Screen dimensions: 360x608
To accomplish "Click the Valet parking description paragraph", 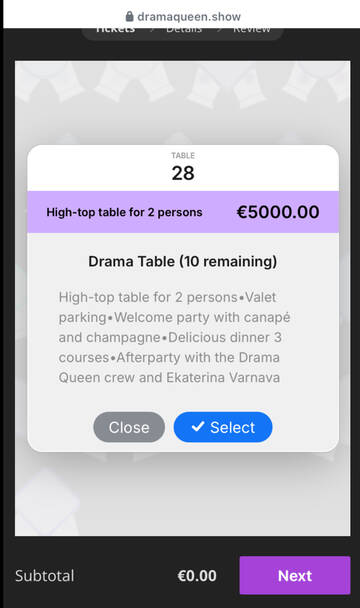I will (x=175, y=337).
